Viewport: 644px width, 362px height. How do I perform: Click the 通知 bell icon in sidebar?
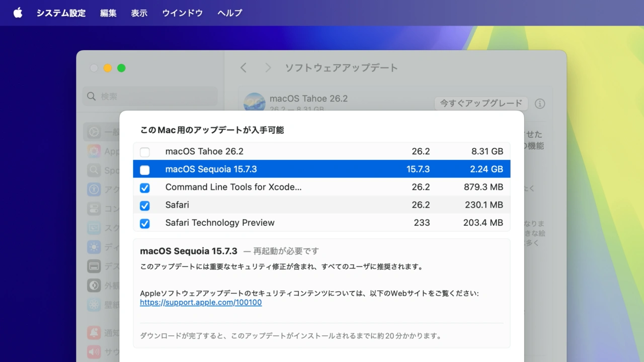pos(94,332)
